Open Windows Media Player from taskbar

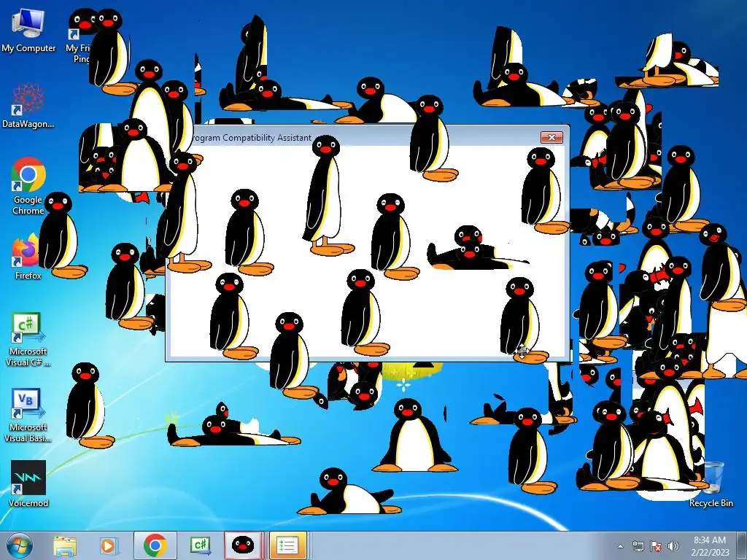108,545
